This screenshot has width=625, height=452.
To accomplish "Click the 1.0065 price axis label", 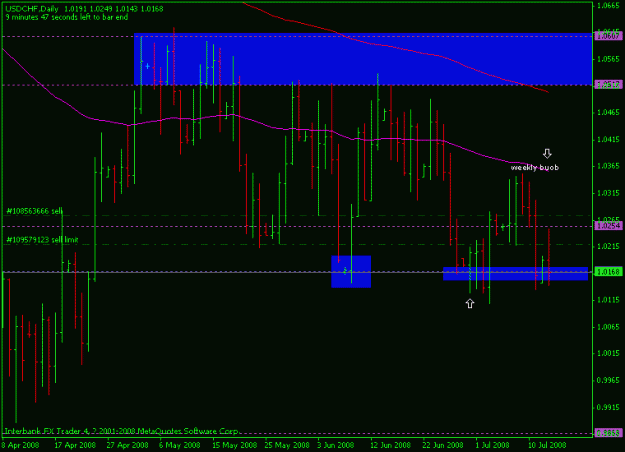I will pos(608,327).
